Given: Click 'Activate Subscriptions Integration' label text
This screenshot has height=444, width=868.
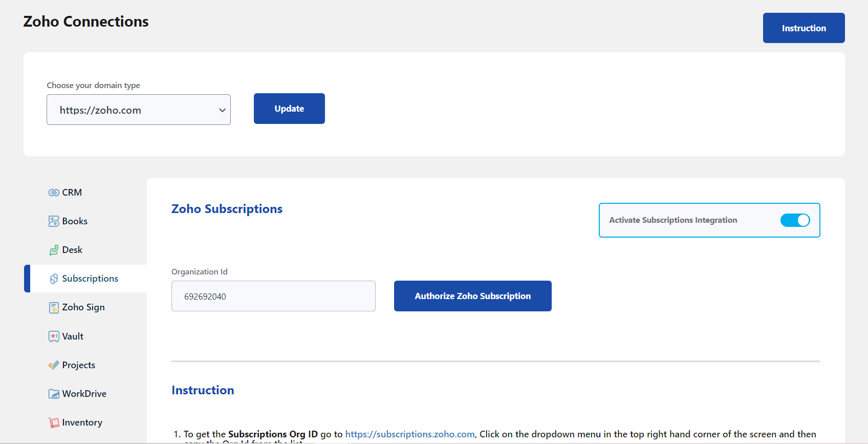Looking at the screenshot, I should click(x=673, y=220).
